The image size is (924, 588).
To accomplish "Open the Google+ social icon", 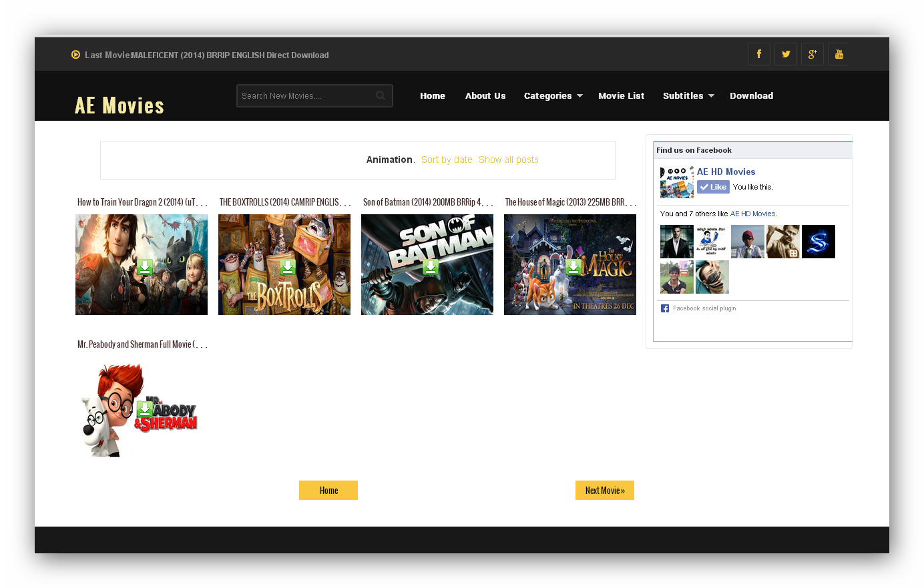I will (813, 54).
